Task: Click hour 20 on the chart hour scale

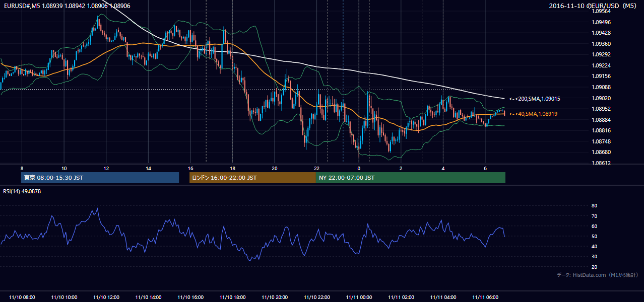Action: click(275, 168)
